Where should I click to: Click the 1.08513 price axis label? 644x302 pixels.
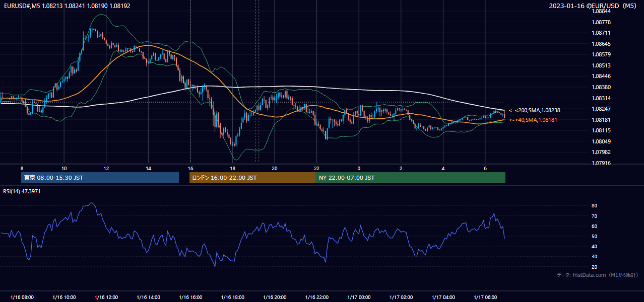(601, 65)
